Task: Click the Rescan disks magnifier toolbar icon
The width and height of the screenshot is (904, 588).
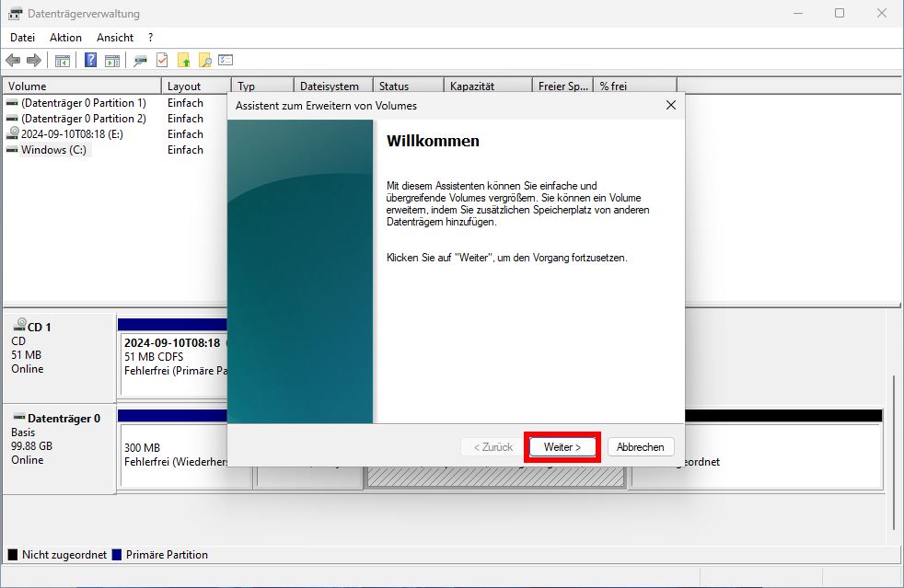Action: 140,60
